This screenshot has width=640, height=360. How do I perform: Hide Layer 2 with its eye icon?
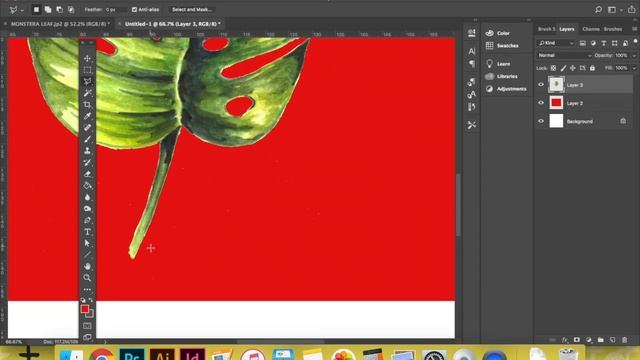point(541,103)
